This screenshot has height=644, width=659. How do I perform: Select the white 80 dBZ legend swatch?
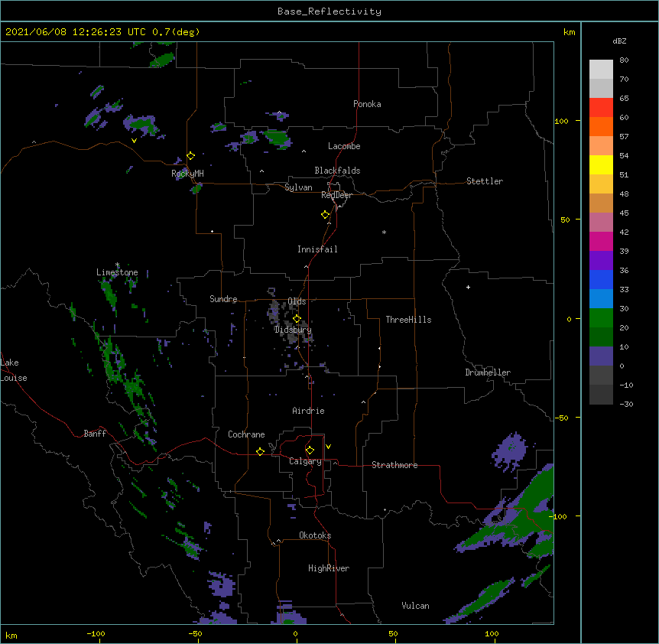[x=601, y=69]
